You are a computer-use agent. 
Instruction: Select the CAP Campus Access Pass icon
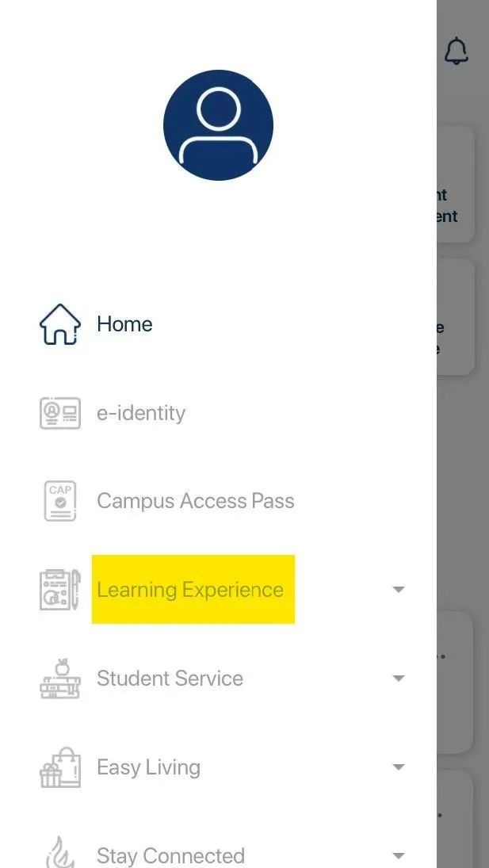pos(59,501)
